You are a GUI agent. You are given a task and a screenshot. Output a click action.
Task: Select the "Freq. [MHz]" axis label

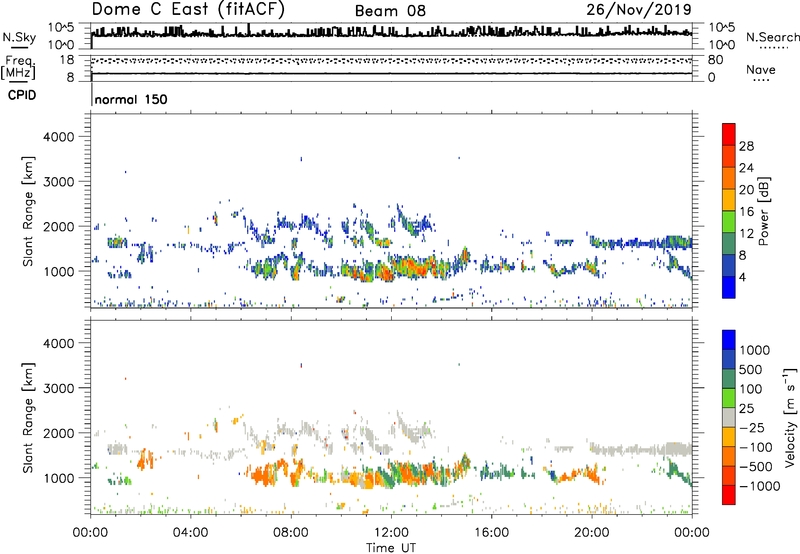18,67
